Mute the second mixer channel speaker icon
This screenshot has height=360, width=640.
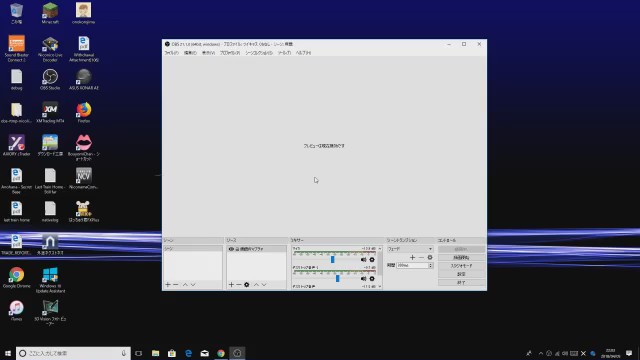point(363,278)
